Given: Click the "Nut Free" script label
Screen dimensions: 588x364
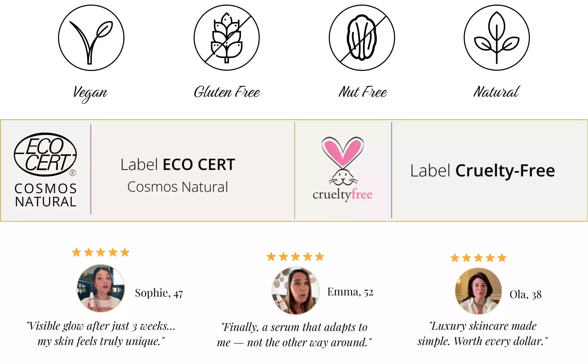Looking at the screenshot, I should 363,92.
